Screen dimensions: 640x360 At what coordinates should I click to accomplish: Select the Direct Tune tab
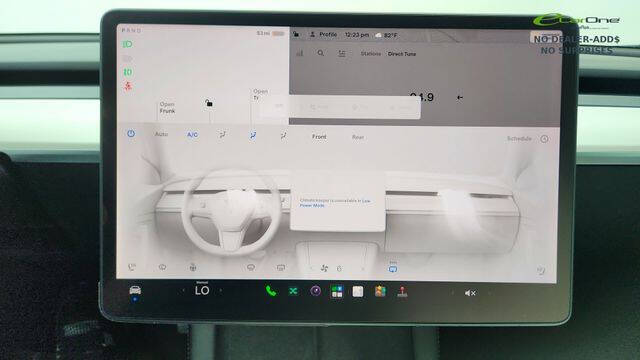click(x=402, y=54)
